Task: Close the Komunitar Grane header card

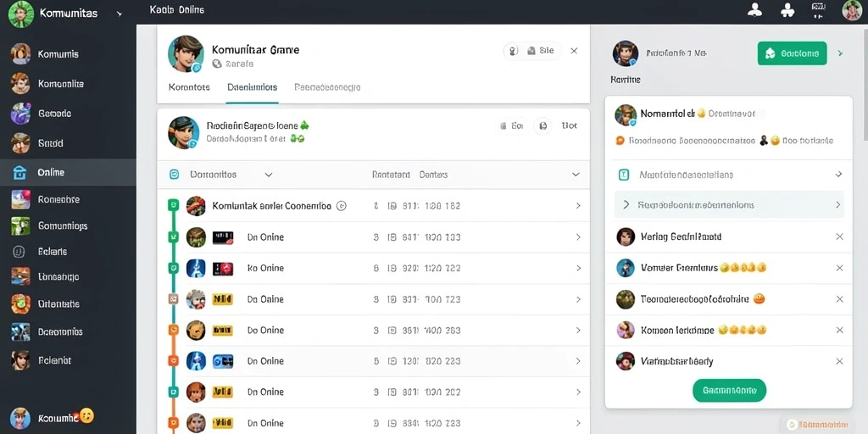Action: click(574, 51)
